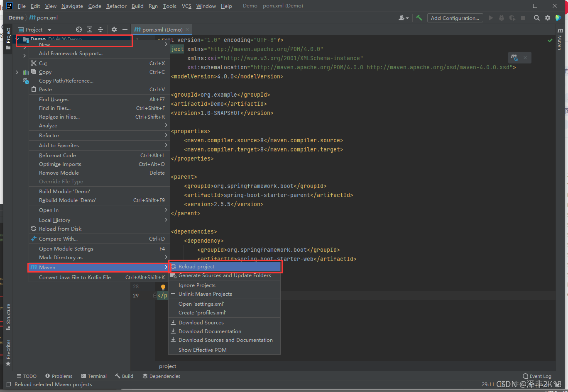Choose Reload from Disk

(x=99, y=229)
